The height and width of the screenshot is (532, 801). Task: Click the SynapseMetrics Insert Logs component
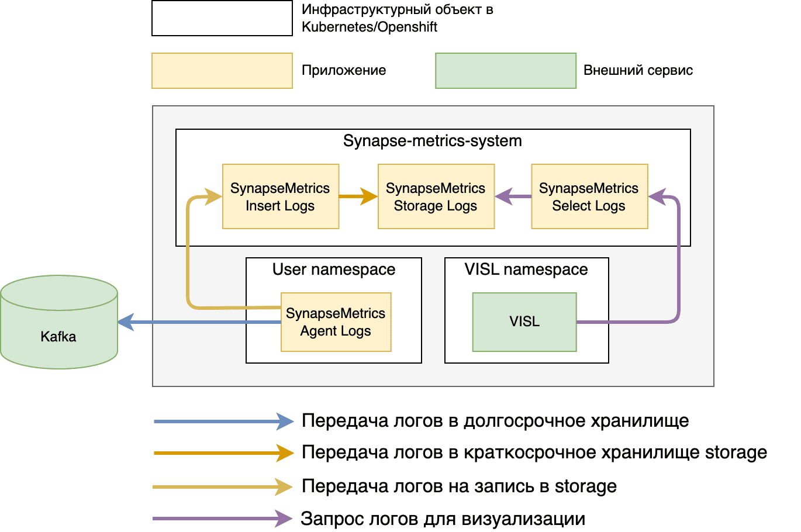(281, 196)
